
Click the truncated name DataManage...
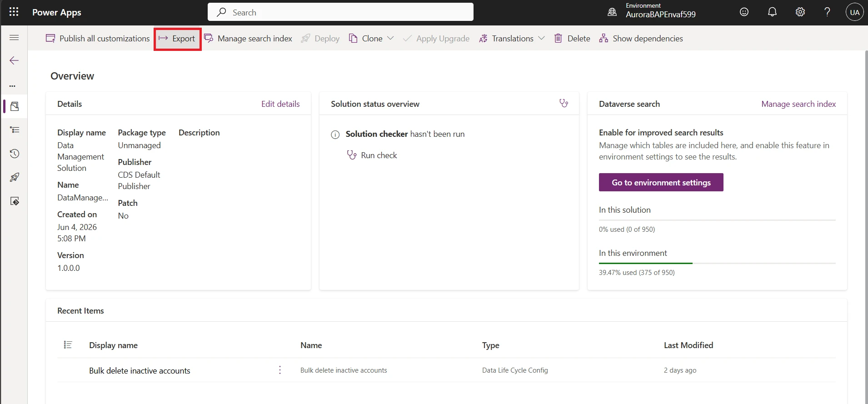pos(83,197)
